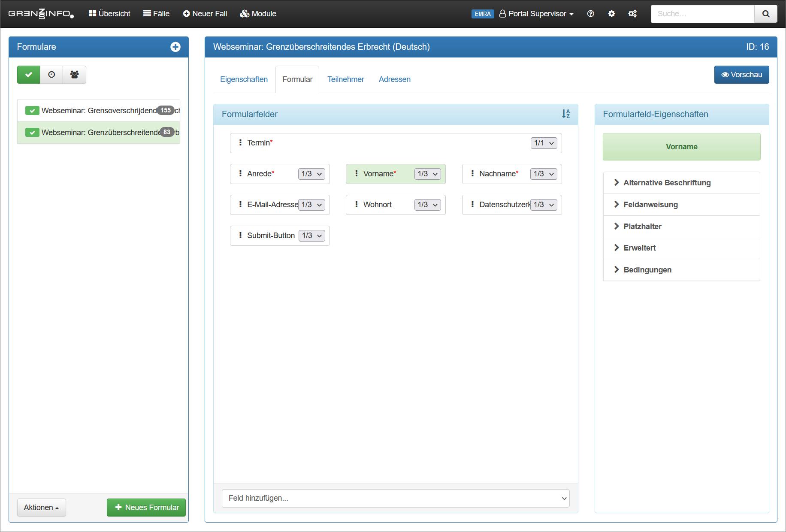The height and width of the screenshot is (532, 786).
Task: Click the Vorschau preview button
Action: (741, 75)
